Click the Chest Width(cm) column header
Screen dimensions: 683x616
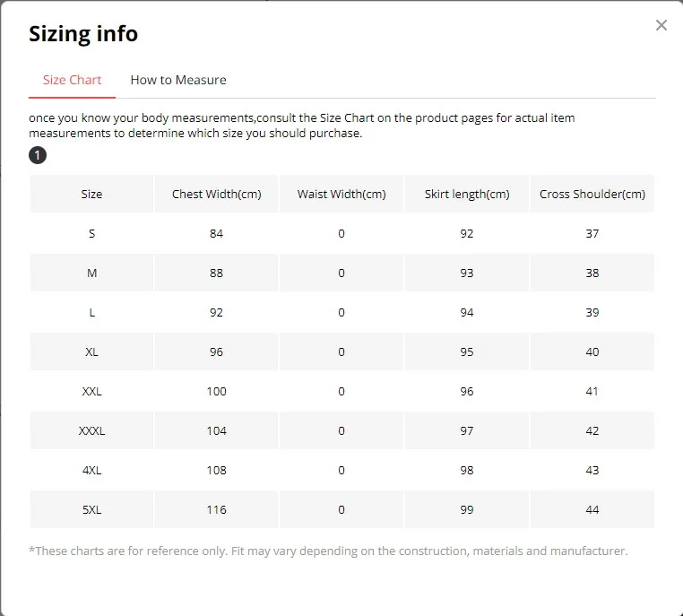[x=216, y=194]
